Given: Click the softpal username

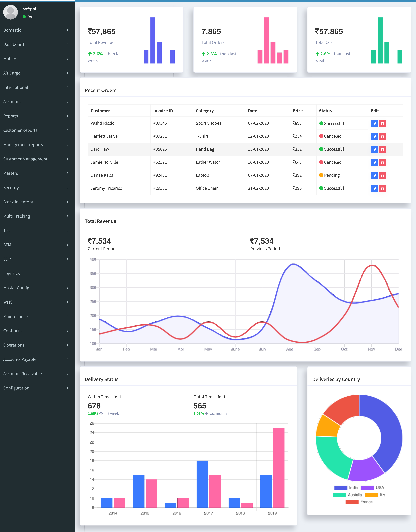Looking at the screenshot, I should coord(29,9).
